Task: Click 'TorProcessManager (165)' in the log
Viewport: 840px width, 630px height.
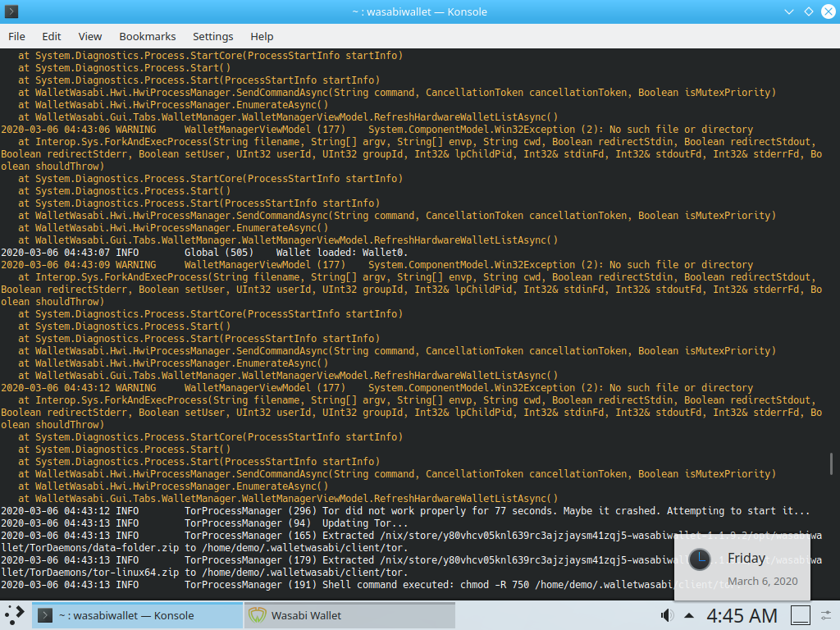Action: click(x=250, y=536)
